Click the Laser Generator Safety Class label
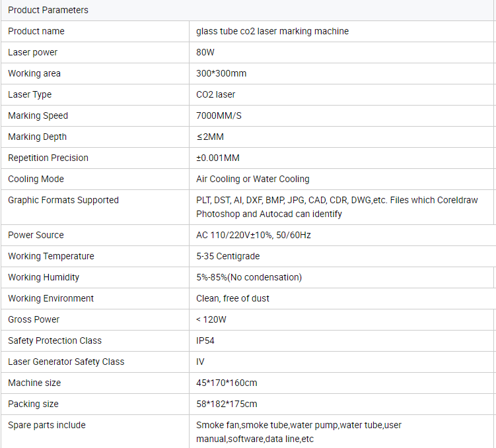This screenshot has width=496, height=448. 66,362
